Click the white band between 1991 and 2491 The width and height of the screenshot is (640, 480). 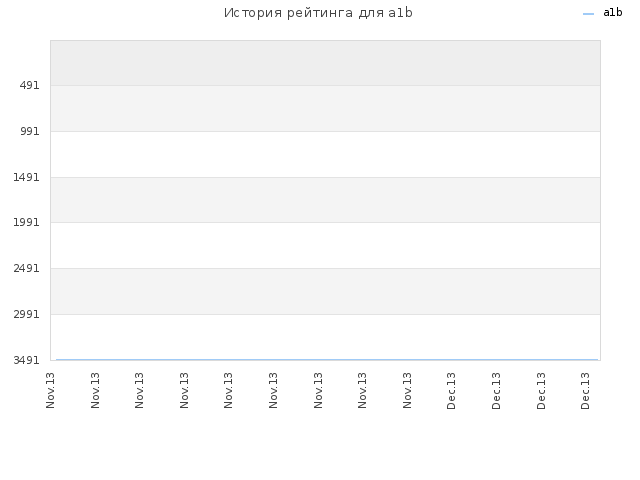point(325,245)
